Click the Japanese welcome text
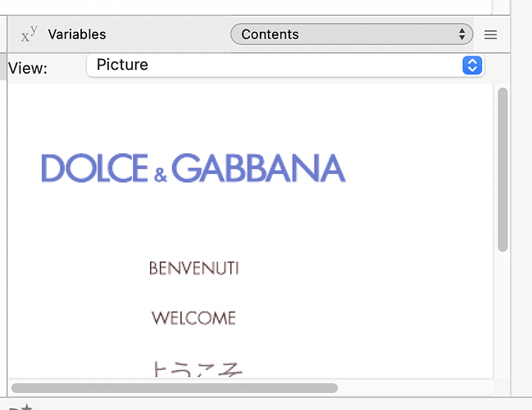 [198, 369]
